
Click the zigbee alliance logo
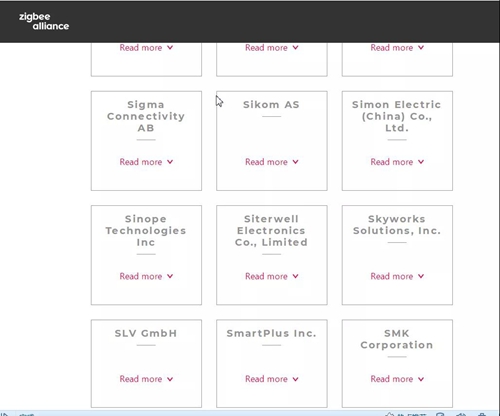click(44, 21)
